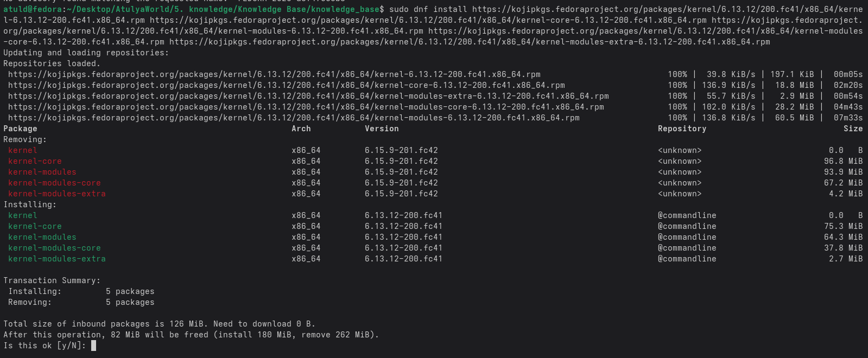Click the red 'kernel' package under Removing
Screen dimensions: 868x358
pos(23,150)
